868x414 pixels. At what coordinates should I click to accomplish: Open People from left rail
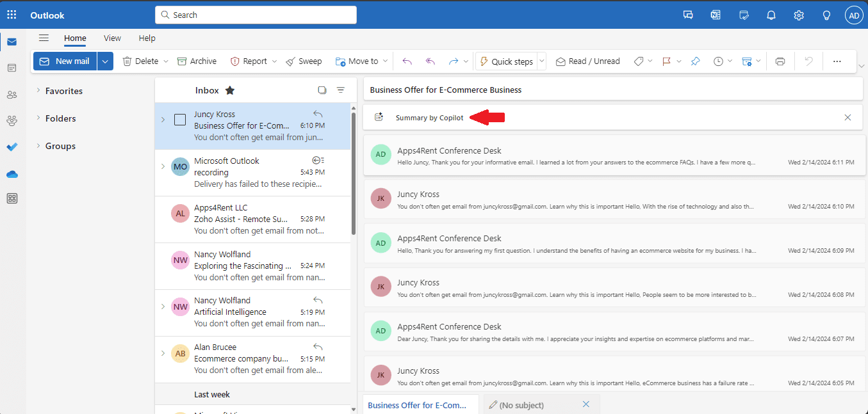(12, 95)
